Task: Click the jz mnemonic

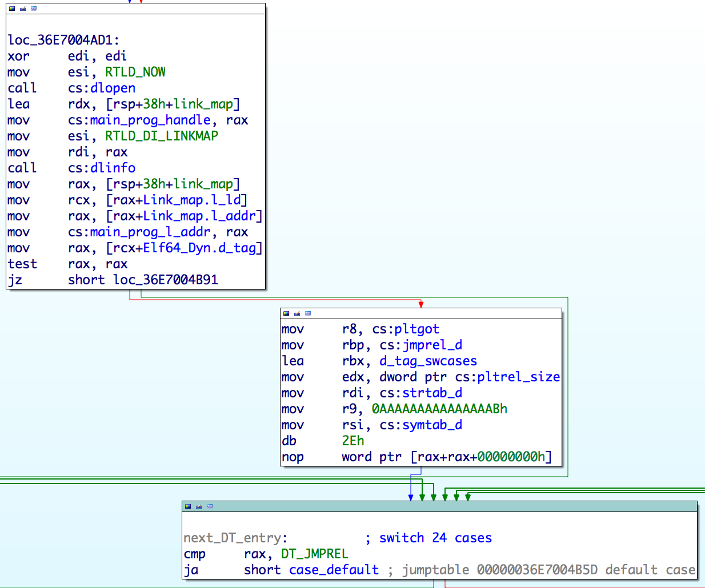Action: point(15,280)
